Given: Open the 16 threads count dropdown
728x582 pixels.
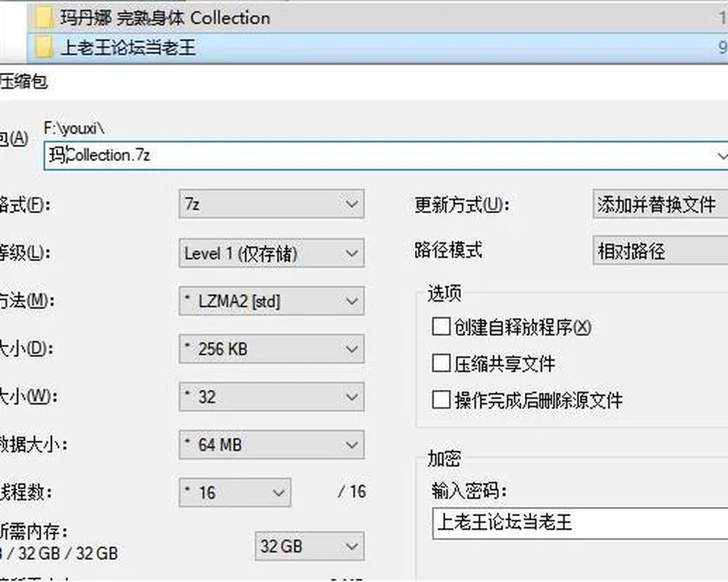Looking at the screenshot, I should pyautogui.click(x=235, y=492).
